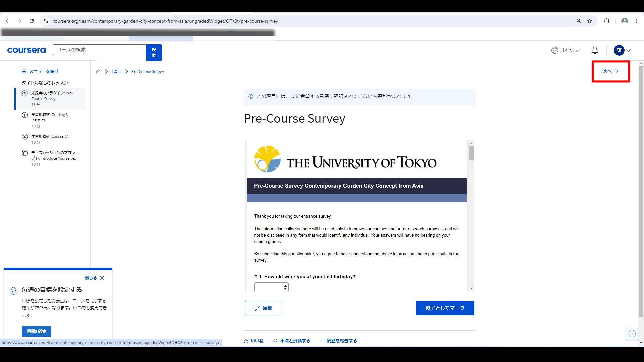Viewport: 644px width, 362px height.
Task: Click the notification bell icon
Action: coord(595,50)
